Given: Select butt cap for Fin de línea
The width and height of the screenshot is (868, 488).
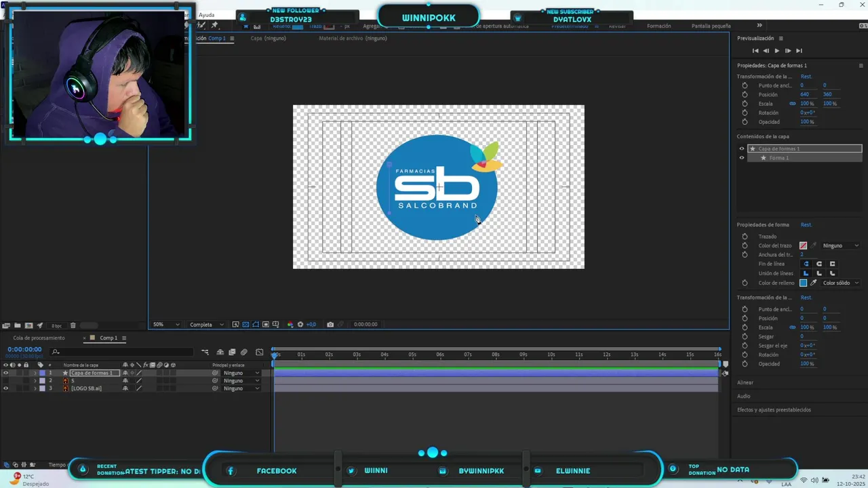Looking at the screenshot, I should (x=806, y=264).
